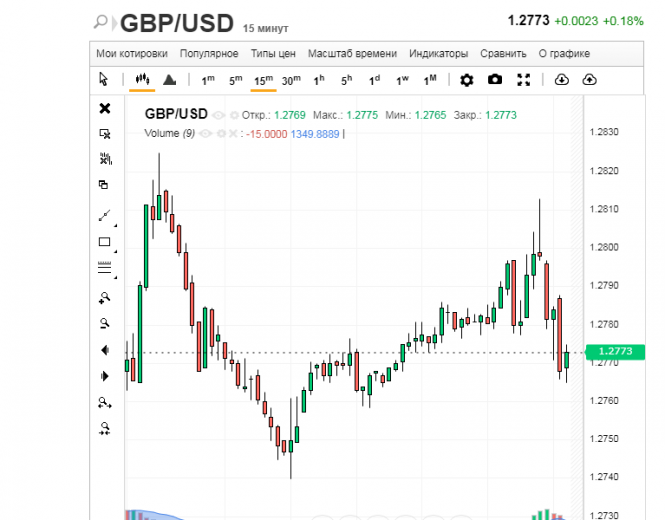The height and width of the screenshot is (520, 665).
Task: Select 1 month timeframe
Action: pos(430,80)
